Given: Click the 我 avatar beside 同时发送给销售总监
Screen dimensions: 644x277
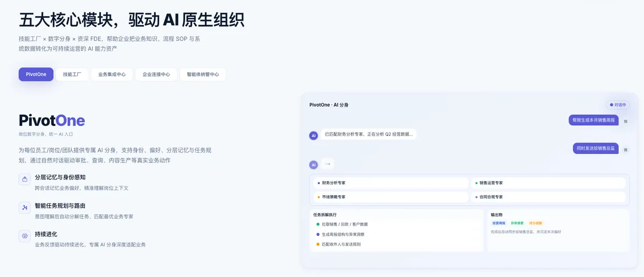Looking at the screenshot, I should [x=625, y=150].
